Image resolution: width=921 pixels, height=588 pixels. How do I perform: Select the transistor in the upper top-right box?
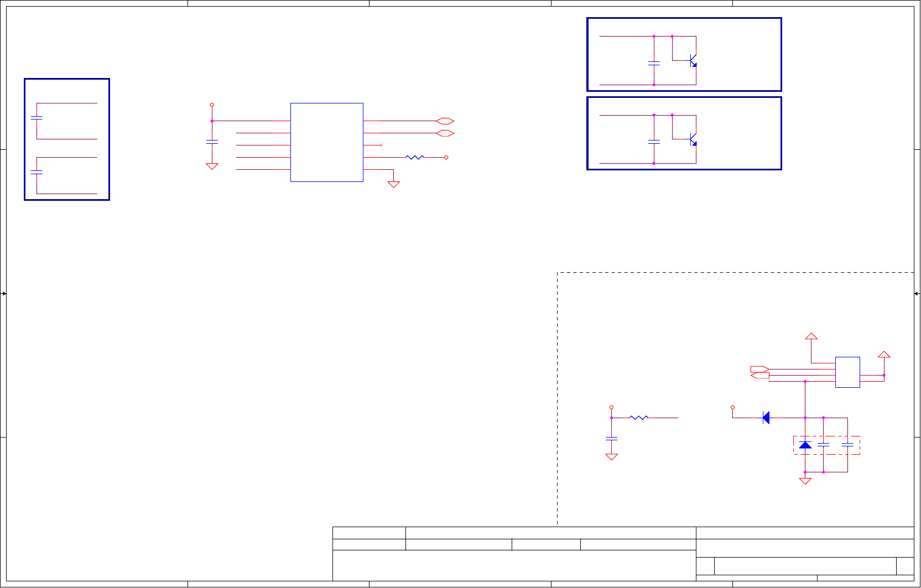click(x=693, y=61)
